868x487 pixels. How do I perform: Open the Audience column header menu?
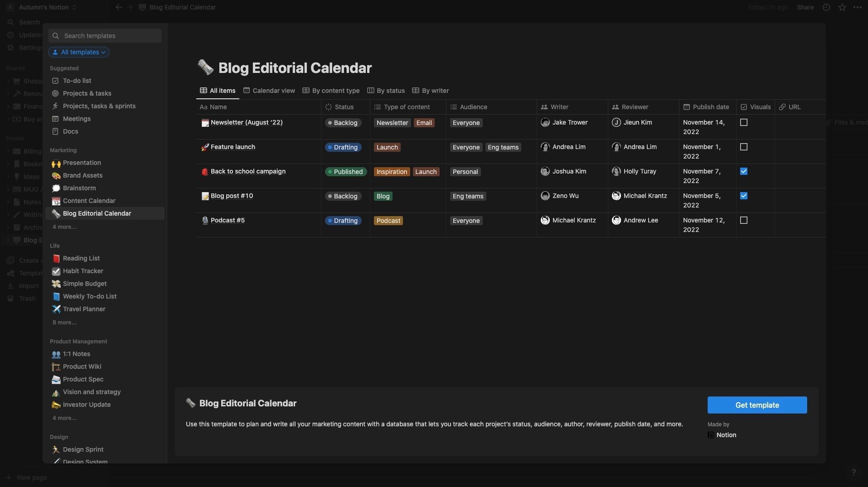coord(491,107)
